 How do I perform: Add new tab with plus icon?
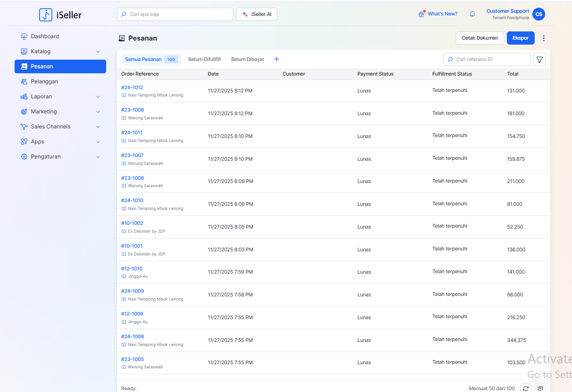click(276, 59)
